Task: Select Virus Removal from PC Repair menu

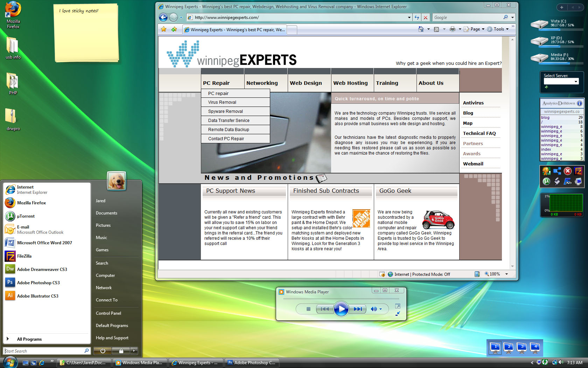Action: point(236,102)
